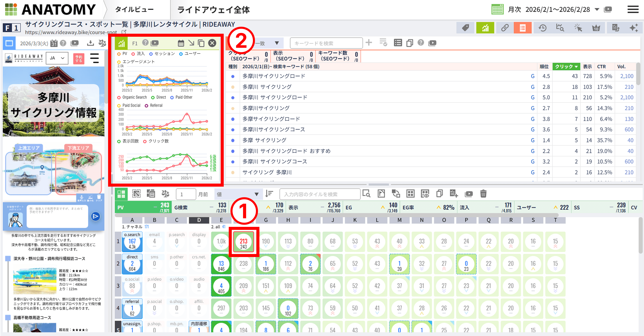This screenshot has height=336, width=644.
Task: Open the JA language dropdown
Action: pos(57,58)
